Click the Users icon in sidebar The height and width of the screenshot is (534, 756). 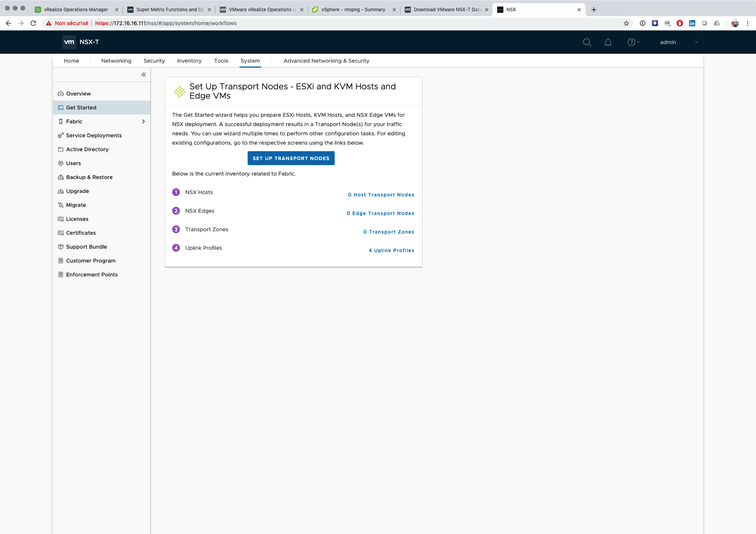click(61, 163)
